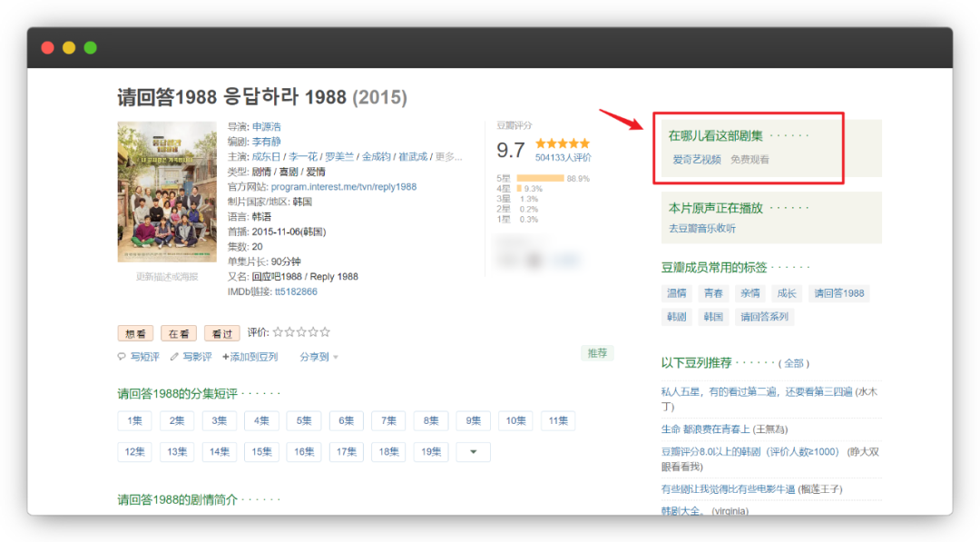Open episode 11集 short reviews

tap(558, 420)
